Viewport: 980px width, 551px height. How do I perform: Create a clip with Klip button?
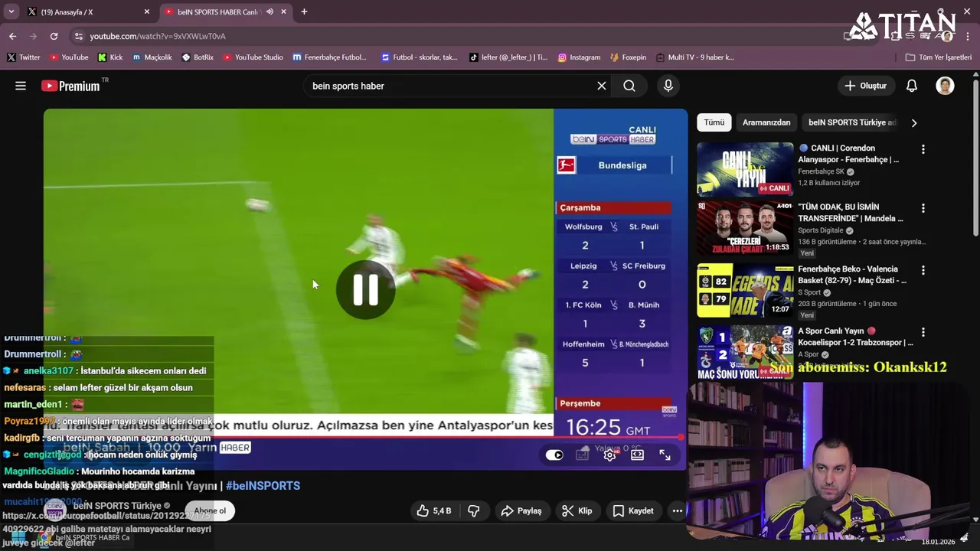(577, 510)
